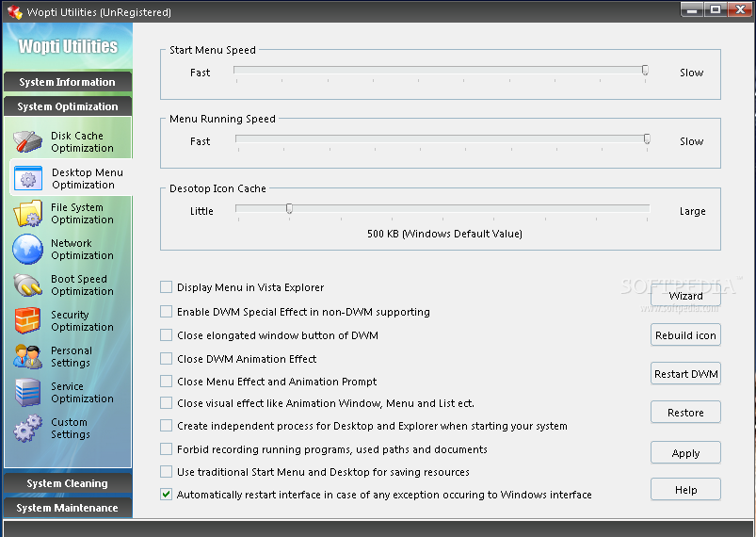Click the Large label of icon cache
The width and height of the screenshot is (756, 537).
[692, 211]
